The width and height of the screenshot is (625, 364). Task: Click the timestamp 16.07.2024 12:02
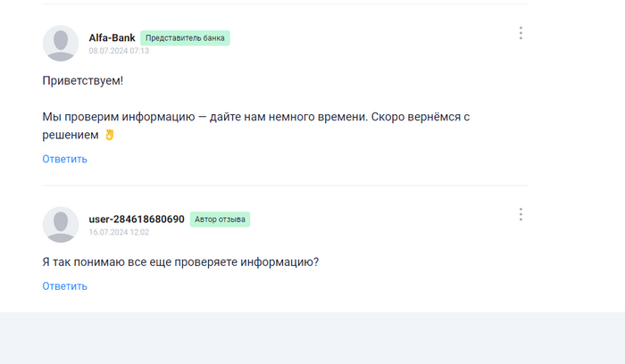click(119, 232)
